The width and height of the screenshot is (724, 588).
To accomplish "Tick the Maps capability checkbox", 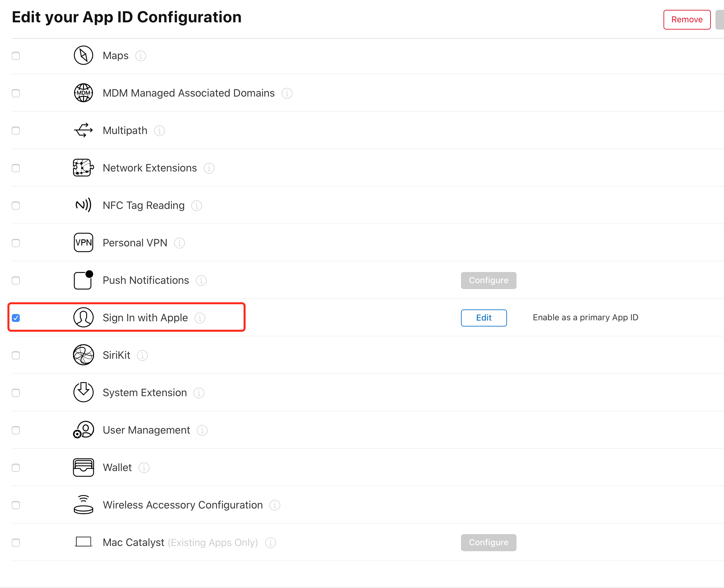I will tap(16, 56).
